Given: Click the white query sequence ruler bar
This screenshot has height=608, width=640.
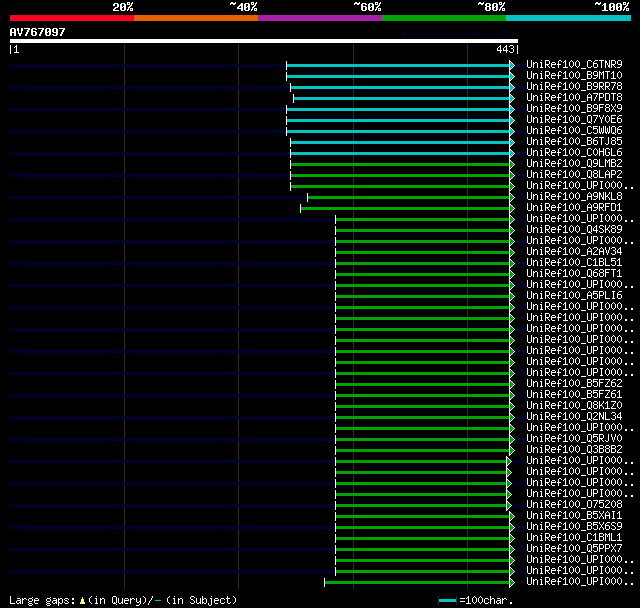Looking at the screenshot, I should click(x=264, y=41).
